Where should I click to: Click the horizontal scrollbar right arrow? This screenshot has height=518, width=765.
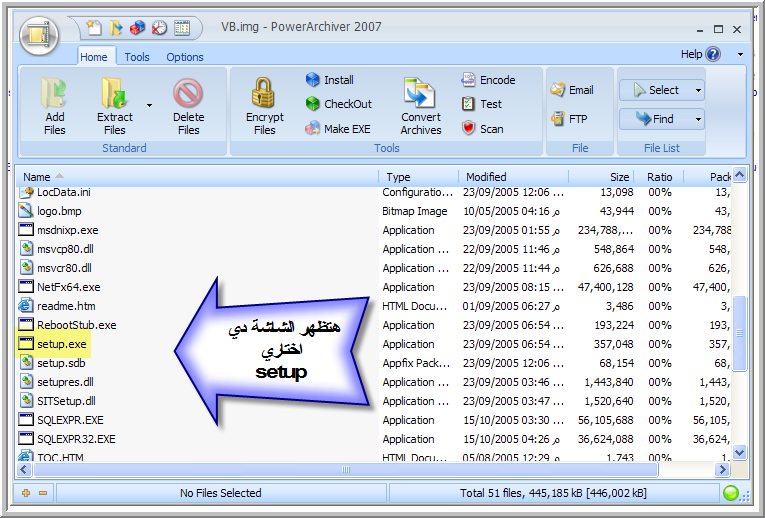[x=722, y=470]
